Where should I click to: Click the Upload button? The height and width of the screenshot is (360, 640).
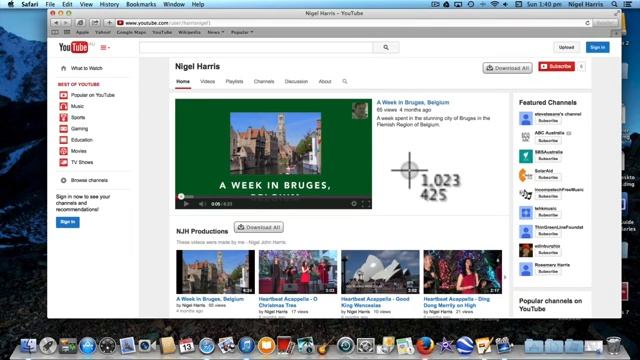pyautogui.click(x=566, y=47)
